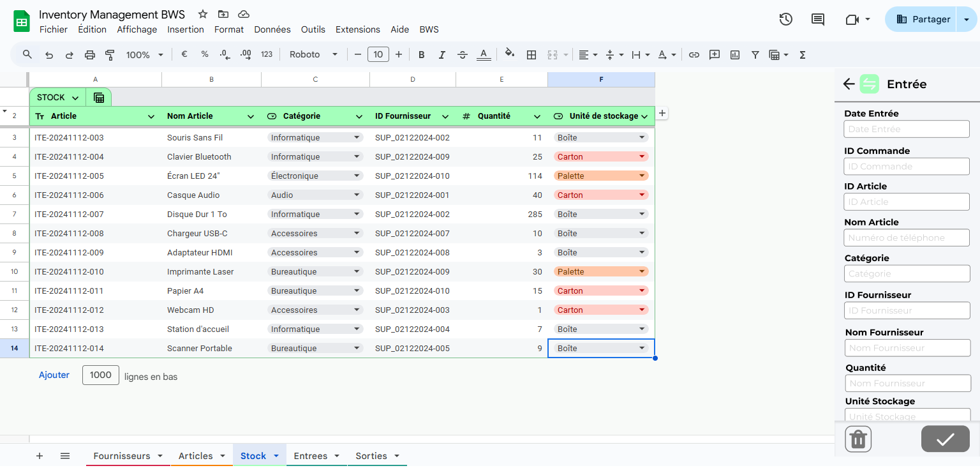Open the share options dropdown arrow

coord(967,20)
